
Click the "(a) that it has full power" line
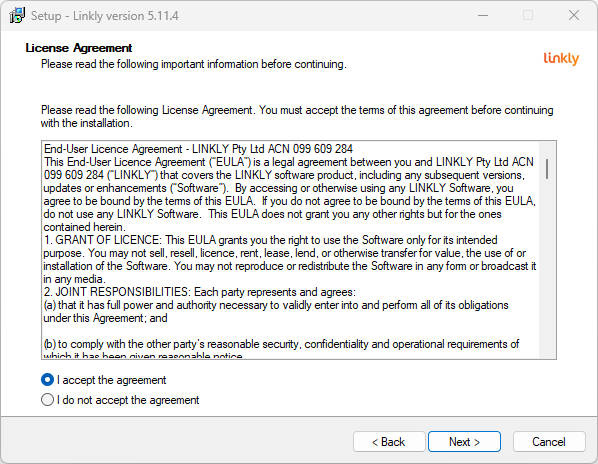(x=276, y=305)
